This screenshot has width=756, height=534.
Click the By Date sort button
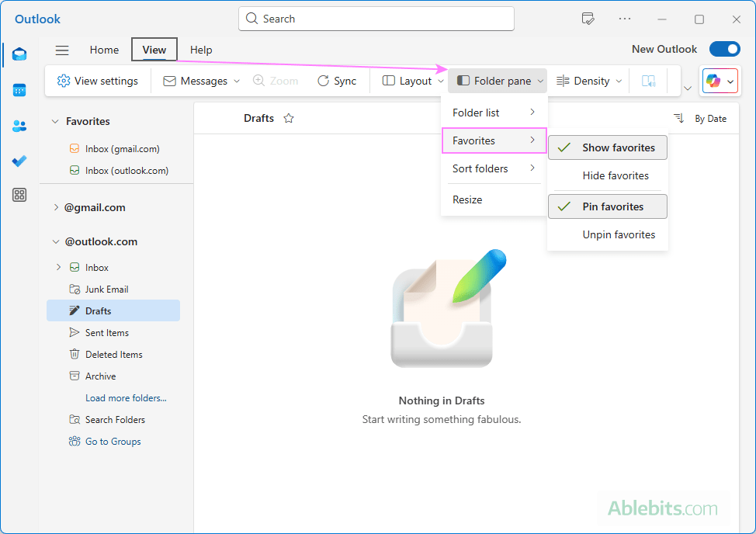[710, 119]
